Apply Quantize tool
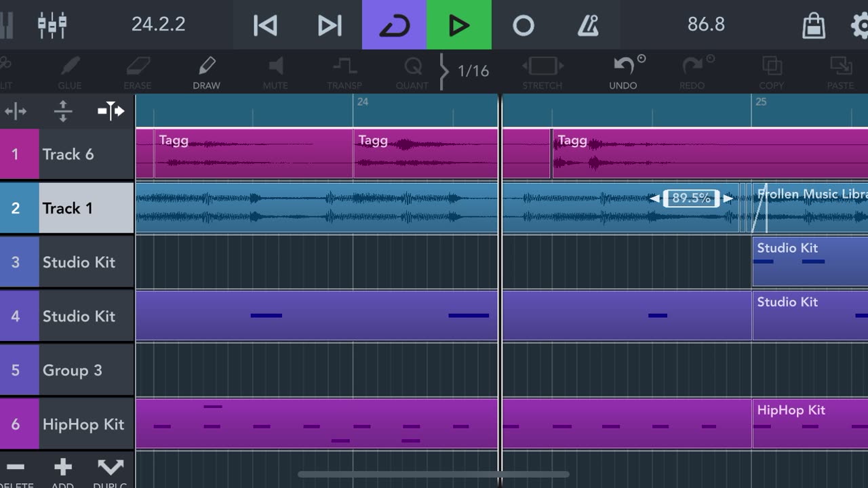The image size is (868, 488). pyautogui.click(x=412, y=73)
